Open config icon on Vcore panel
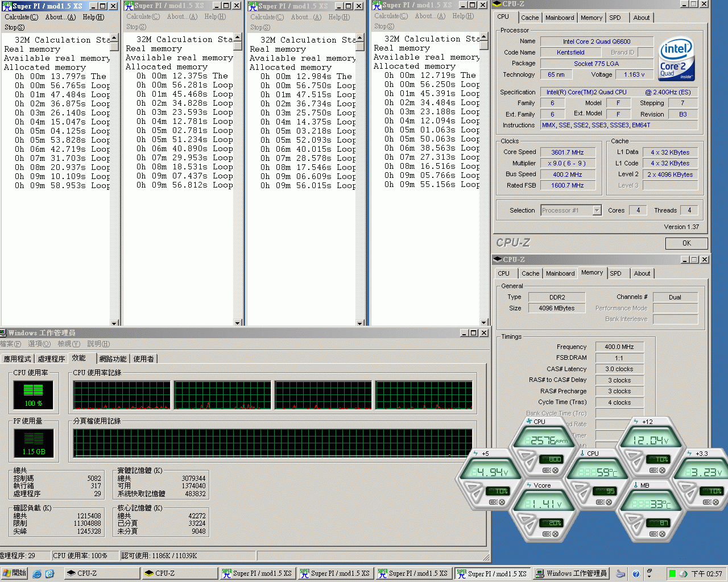The height and width of the screenshot is (582, 728). [x=546, y=534]
